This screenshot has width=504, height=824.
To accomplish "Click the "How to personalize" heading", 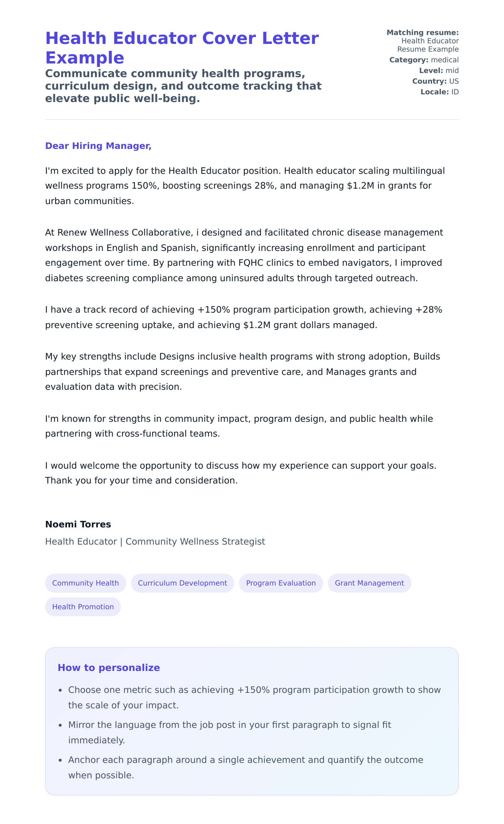I will [x=109, y=667].
